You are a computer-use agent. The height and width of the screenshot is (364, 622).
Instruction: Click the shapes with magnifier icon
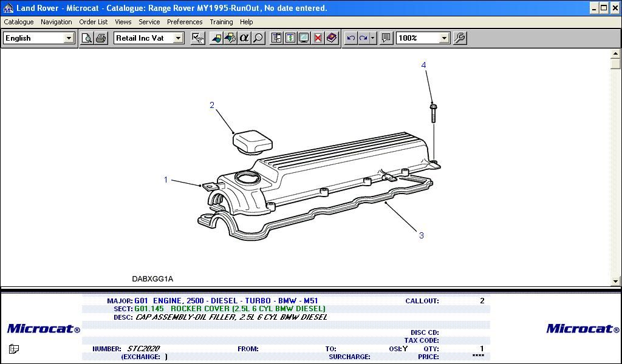pos(230,38)
